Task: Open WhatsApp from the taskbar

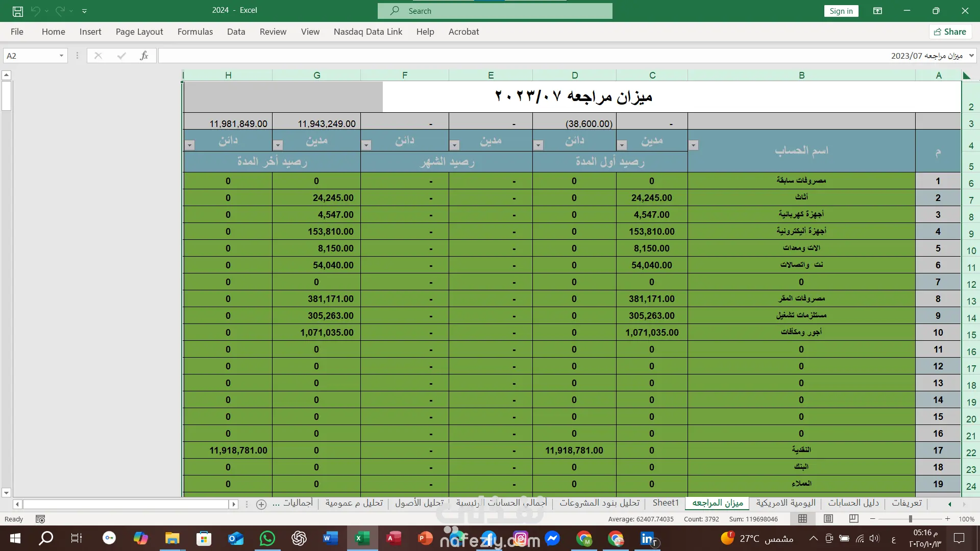Action: coord(267,538)
